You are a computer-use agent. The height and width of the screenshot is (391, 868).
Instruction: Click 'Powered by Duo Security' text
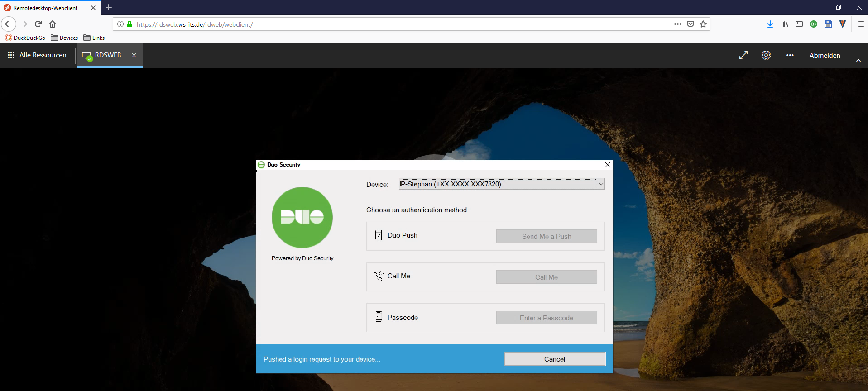[x=302, y=258]
